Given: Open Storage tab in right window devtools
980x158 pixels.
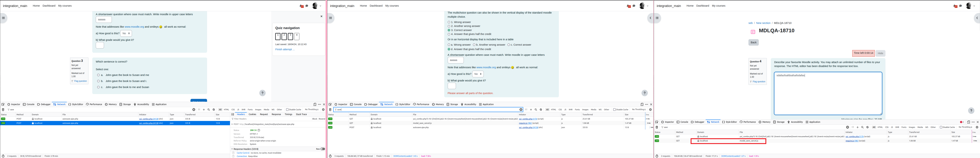Looking at the screenshot, I should (779, 122).
